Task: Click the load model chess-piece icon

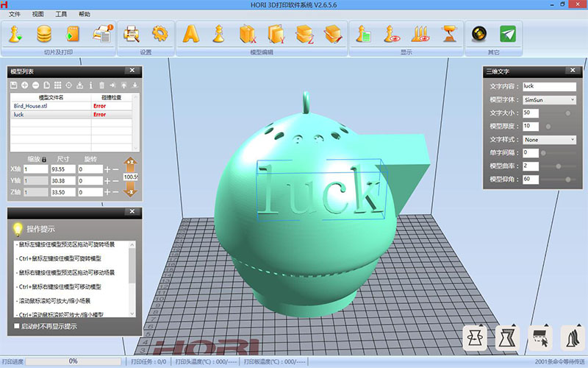Action: (x=15, y=34)
